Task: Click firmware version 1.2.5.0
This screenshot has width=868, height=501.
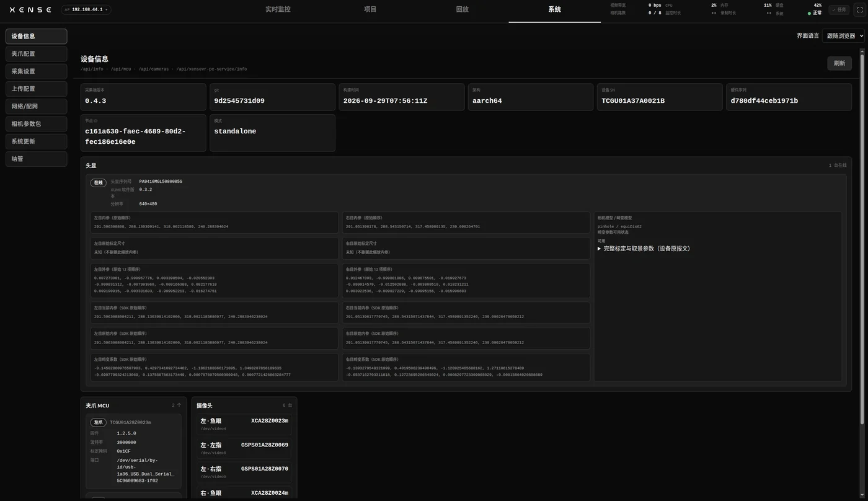Action: [126, 433]
